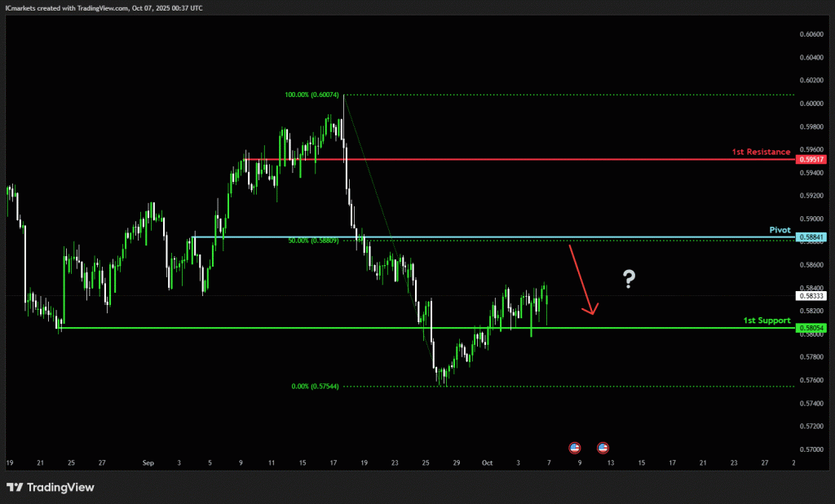The height and width of the screenshot is (504, 835).
Task: Click the red 0.59517 resistance price tag
Action: 811,160
